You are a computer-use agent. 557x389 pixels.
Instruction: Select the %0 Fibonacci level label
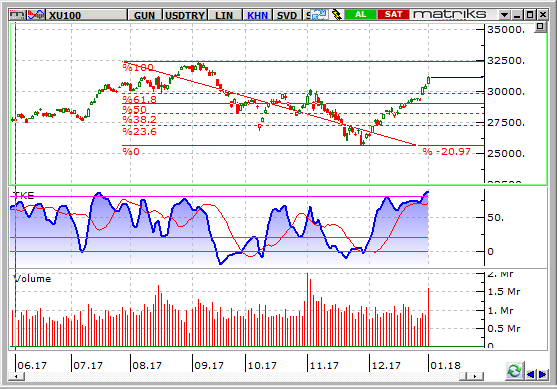tap(131, 152)
